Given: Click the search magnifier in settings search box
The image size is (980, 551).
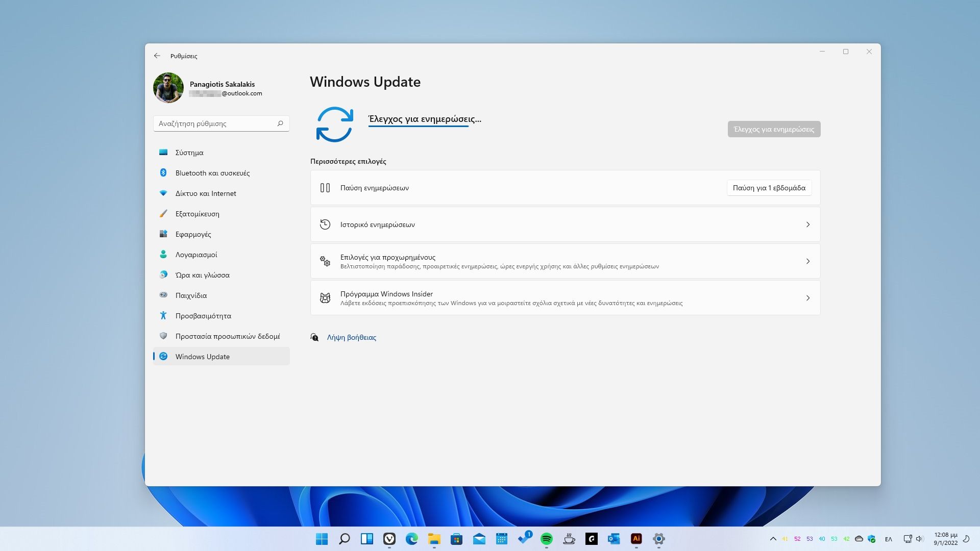Looking at the screenshot, I should click(x=280, y=123).
